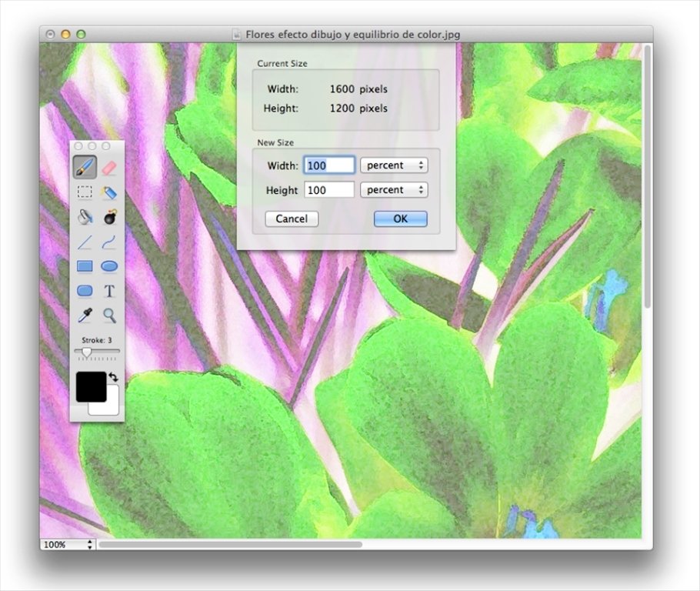
Task: Click the 'New Size' label
Action: pos(275,142)
